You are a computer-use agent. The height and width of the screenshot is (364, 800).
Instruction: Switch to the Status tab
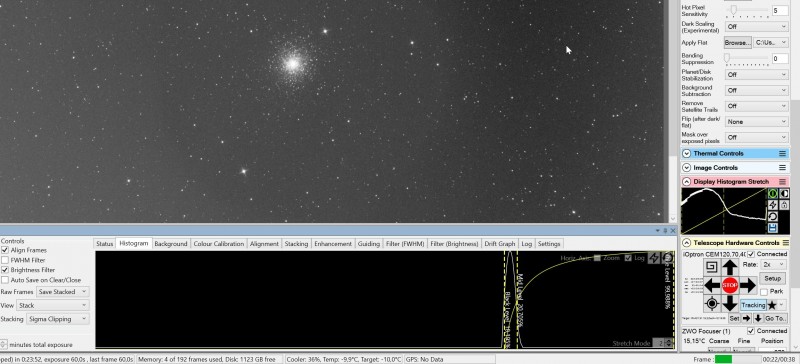pyautogui.click(x=105, y=244)
